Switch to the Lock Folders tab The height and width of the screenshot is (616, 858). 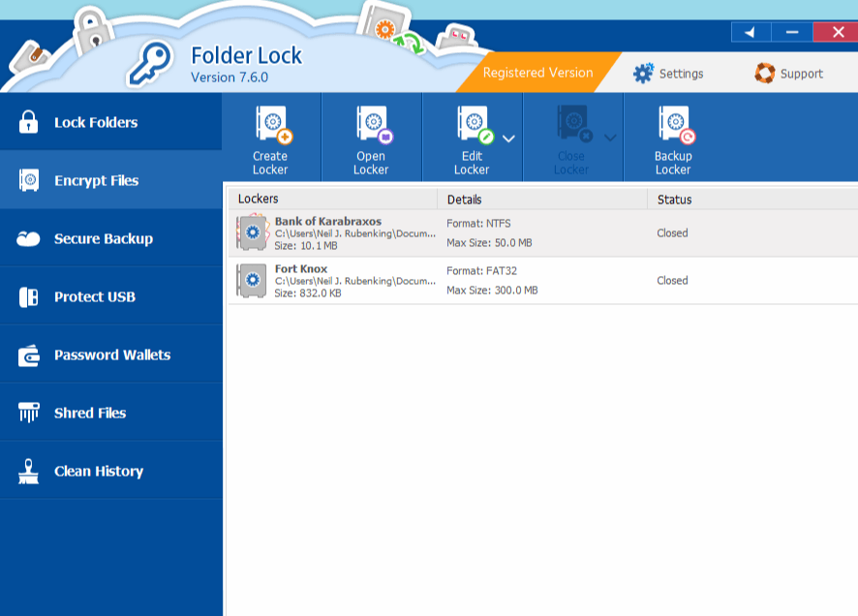click(111, 121)
